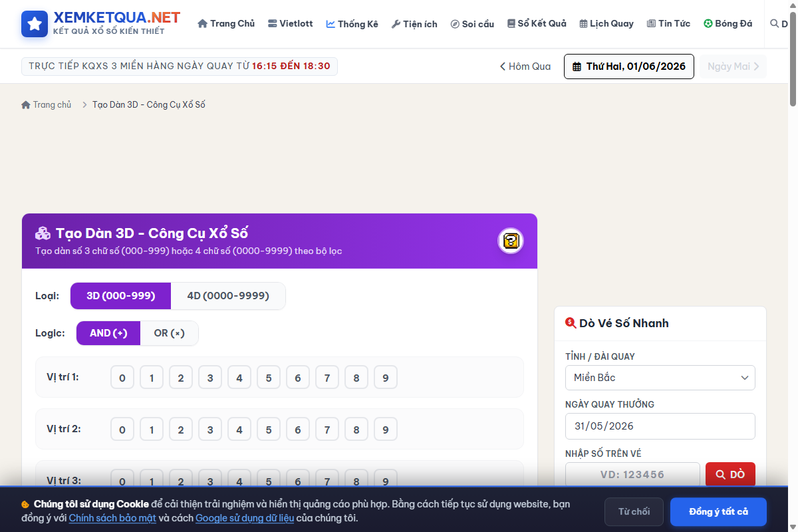The image size is (798, 532).
Task: Click the calendar icon beside Thứ Hai date
Action: tap(577, 66)
